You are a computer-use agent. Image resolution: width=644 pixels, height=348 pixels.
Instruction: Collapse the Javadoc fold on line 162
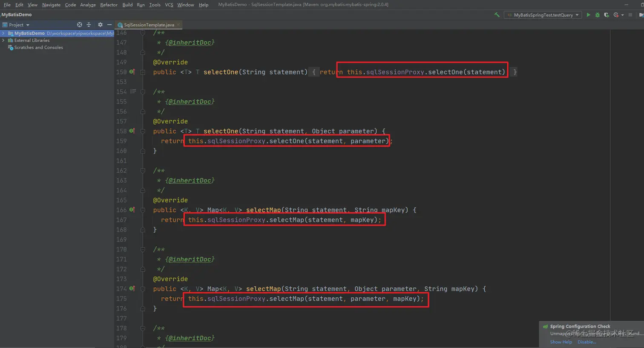[x=143, y=171]
